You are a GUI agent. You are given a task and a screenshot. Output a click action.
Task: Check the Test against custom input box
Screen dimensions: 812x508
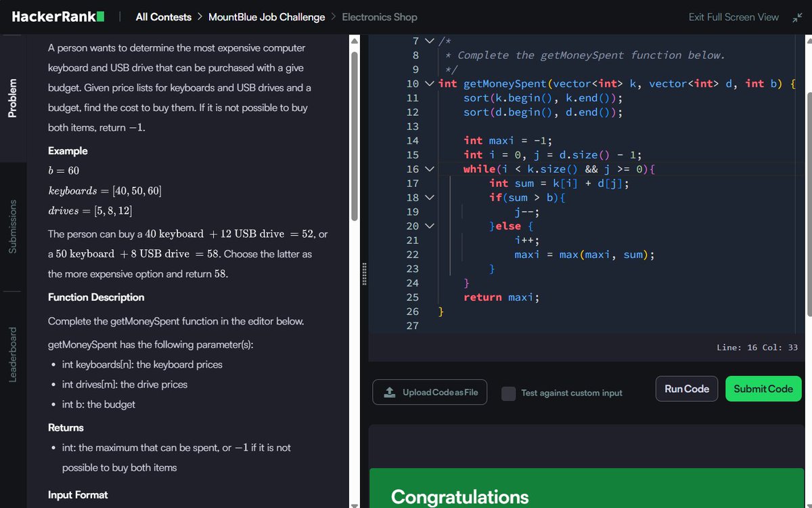[x=508, y=393]
